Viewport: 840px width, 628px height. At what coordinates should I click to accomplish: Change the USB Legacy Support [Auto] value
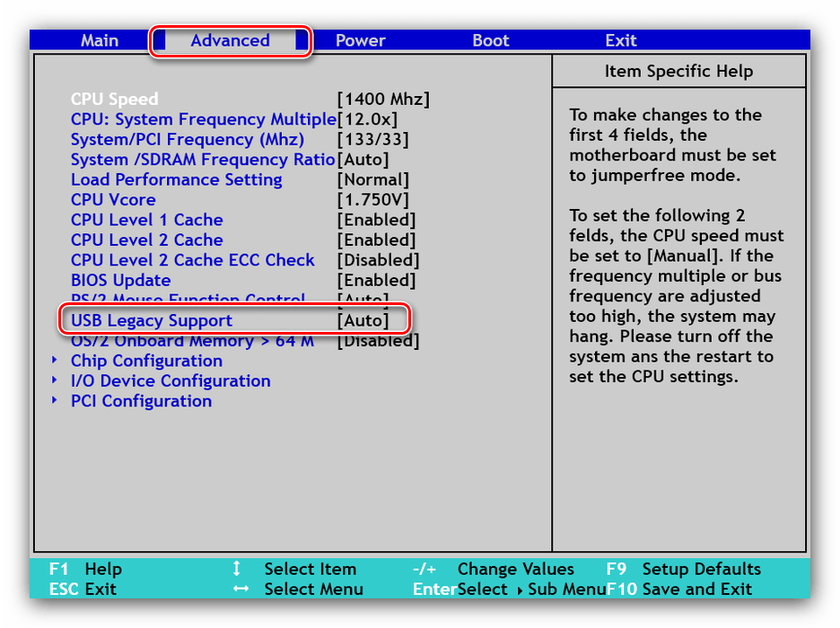[363, 320]
